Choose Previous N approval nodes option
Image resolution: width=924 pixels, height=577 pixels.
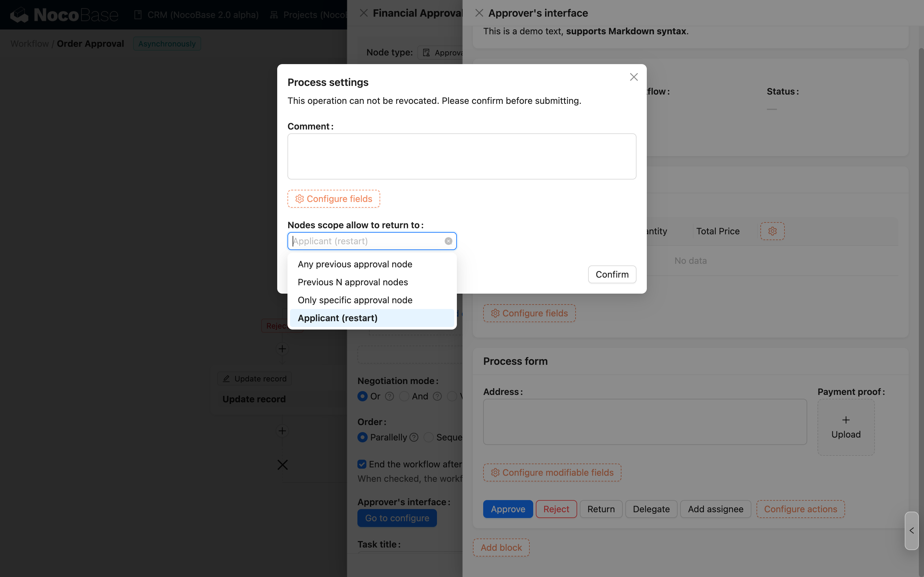352,282
